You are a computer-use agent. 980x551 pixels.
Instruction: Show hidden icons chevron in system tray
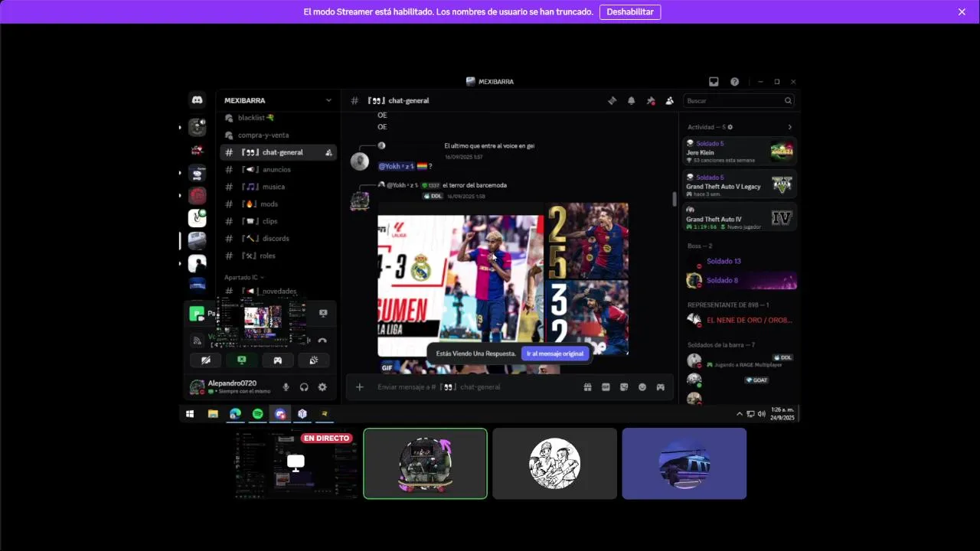pyautogui.click(x=740, y=414)
